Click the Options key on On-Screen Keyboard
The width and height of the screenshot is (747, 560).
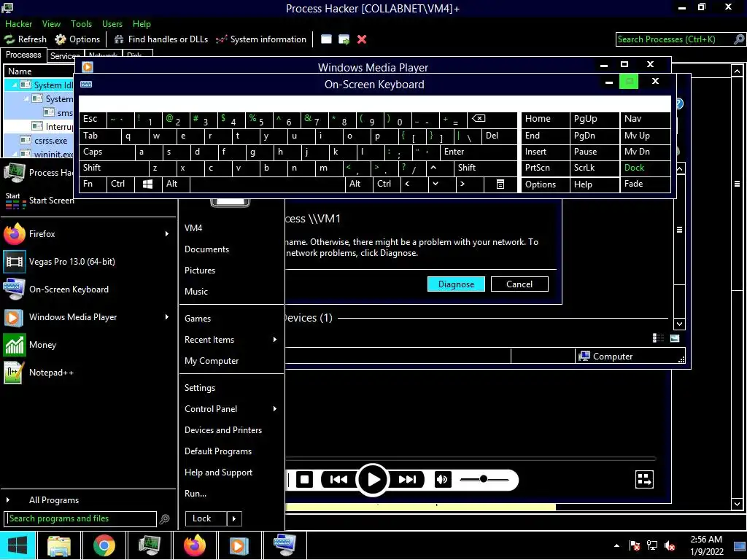pos(545,184)
